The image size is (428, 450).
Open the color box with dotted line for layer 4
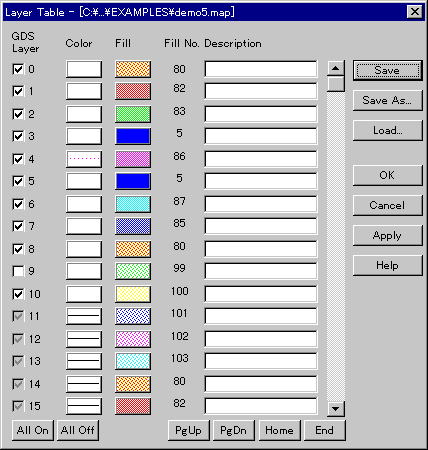coord(84,159)
